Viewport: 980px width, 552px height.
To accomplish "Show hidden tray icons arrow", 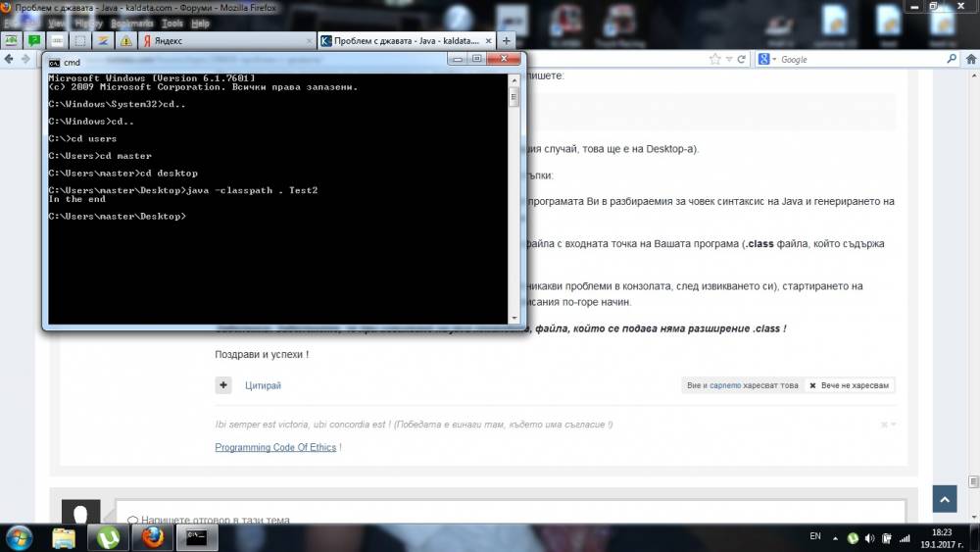I will click(835, 537).
